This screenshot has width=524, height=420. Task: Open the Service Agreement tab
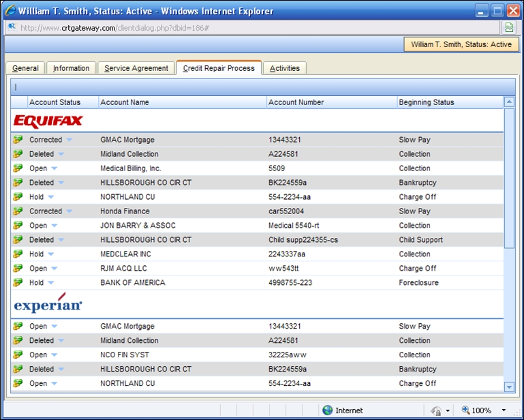(136, 68)
